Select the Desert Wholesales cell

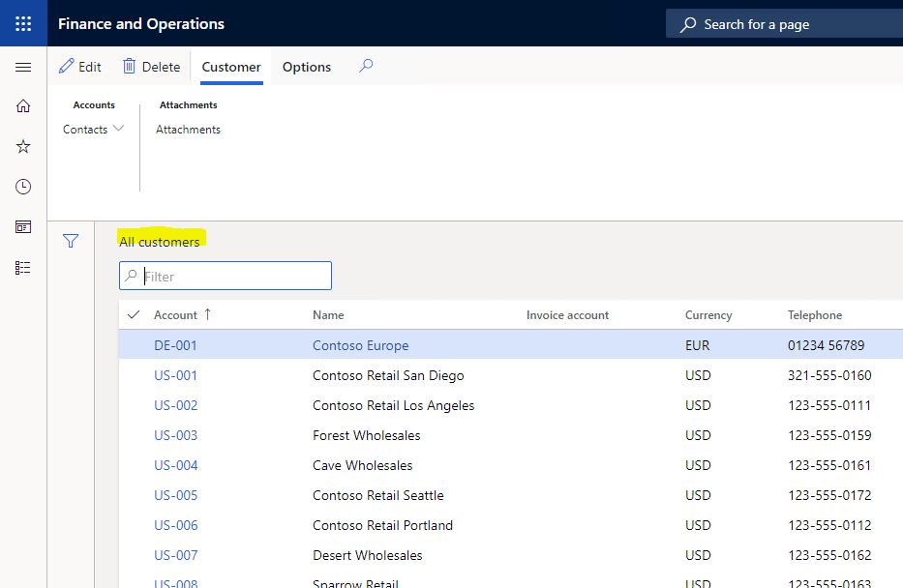coord(368,554)
